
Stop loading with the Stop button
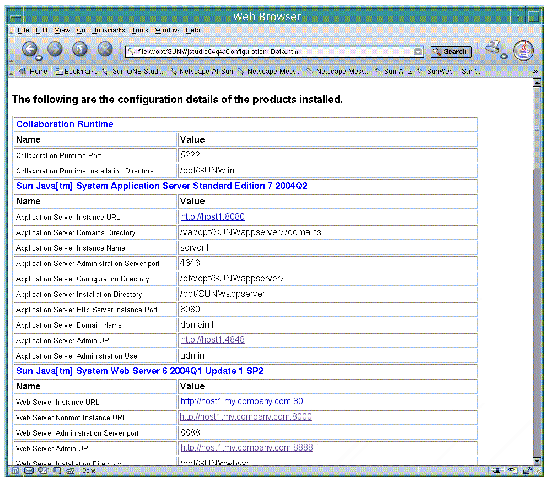105,49
